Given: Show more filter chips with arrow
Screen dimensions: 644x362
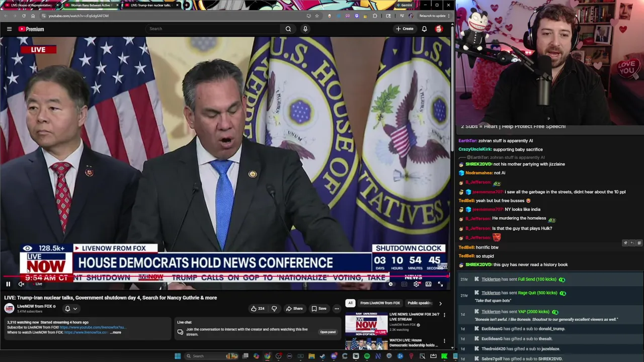Looking at the screenshot, I should tap(440, 303).
